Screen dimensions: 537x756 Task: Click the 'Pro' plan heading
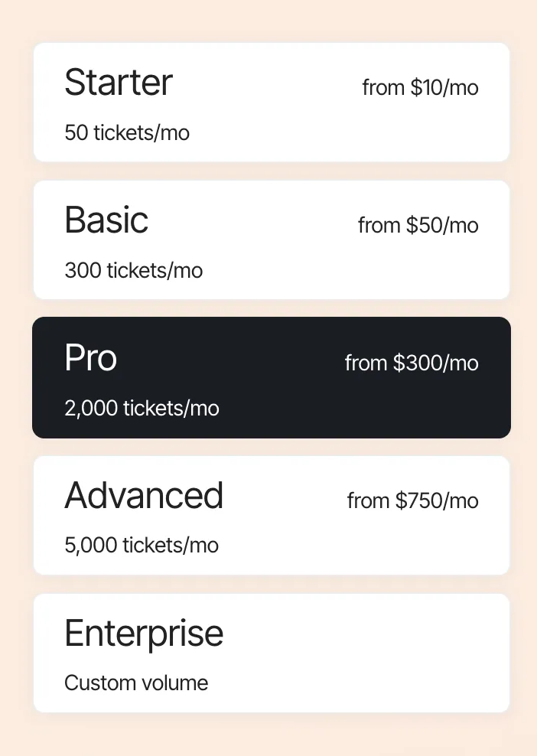point(90,358)
